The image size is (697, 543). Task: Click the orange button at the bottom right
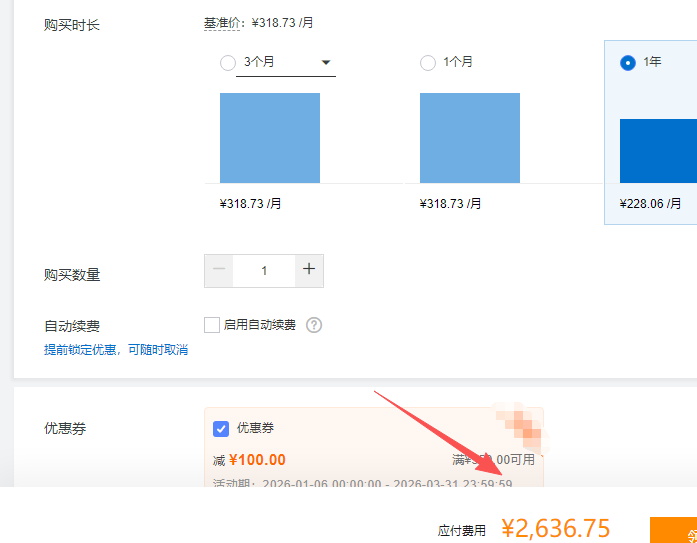pyautogui.click(x=673, y=530)
